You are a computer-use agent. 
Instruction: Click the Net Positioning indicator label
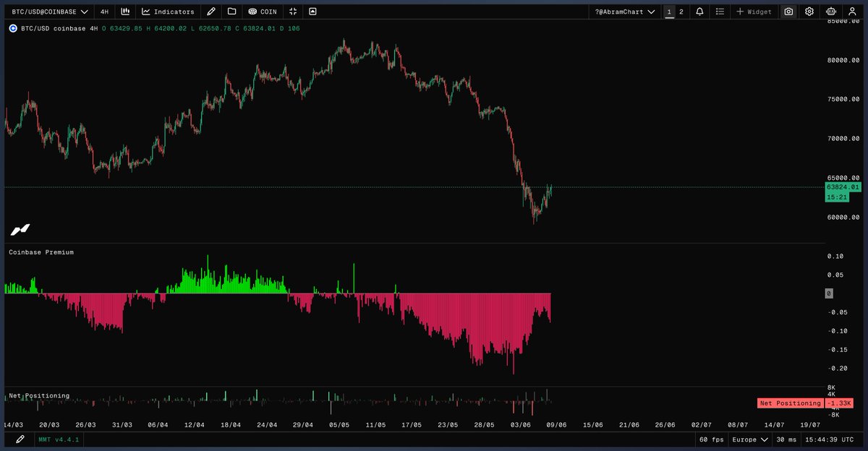[39, 395]
